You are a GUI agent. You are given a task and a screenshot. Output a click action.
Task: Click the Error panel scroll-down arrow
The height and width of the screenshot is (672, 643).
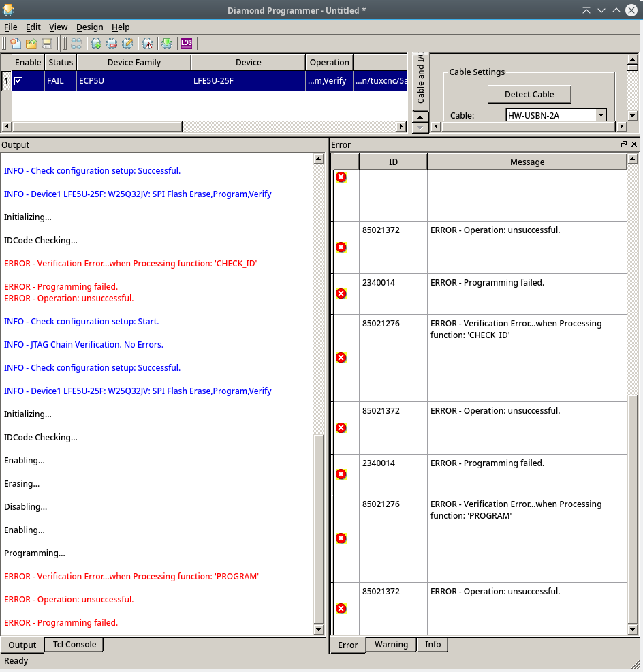[x=632, y=630]
